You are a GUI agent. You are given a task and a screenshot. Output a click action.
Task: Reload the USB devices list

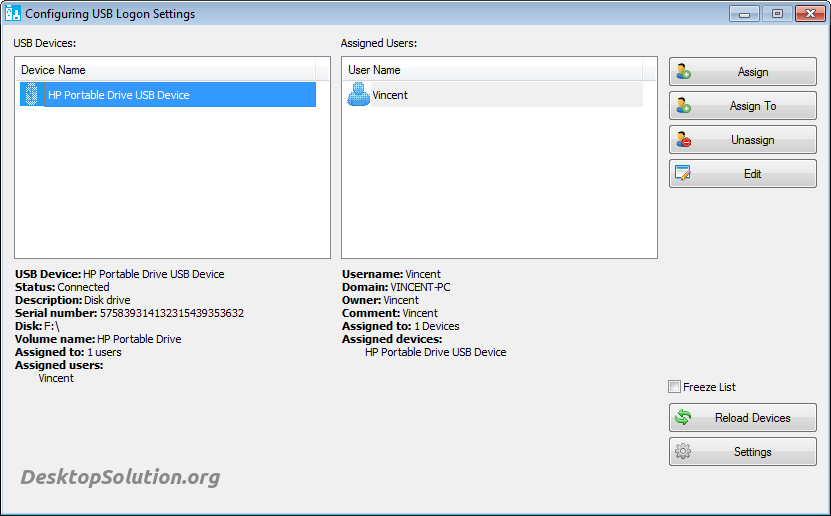(742, 417)
